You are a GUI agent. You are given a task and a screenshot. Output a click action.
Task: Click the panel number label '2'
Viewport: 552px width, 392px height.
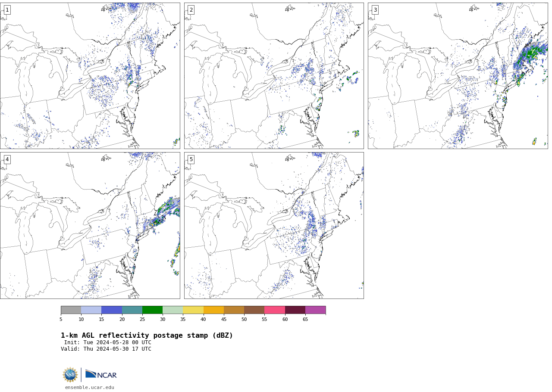point(191,10)
